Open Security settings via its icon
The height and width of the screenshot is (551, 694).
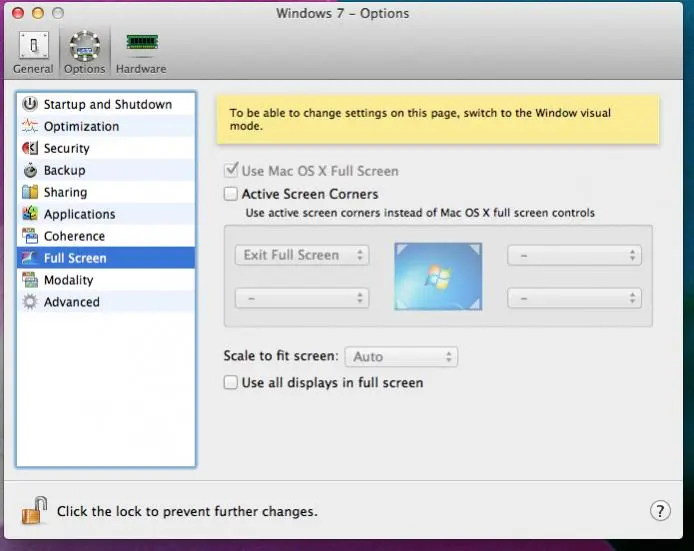click(x=30, y=148)
